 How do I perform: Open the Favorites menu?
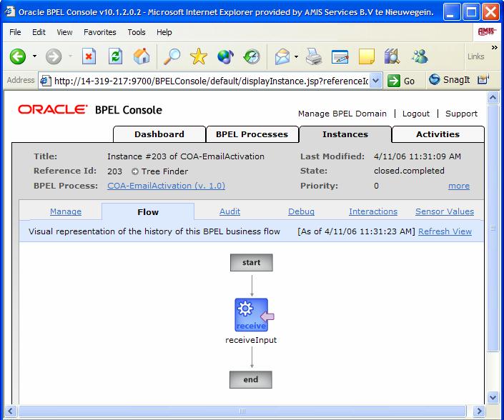pos(99,32)
